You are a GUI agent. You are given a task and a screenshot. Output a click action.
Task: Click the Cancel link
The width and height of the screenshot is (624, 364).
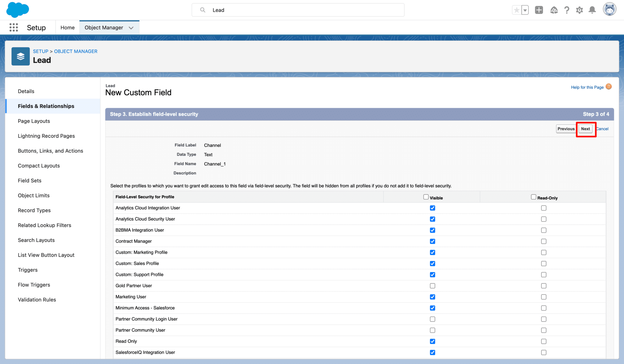pyautogui.click(x=602, y=129)
